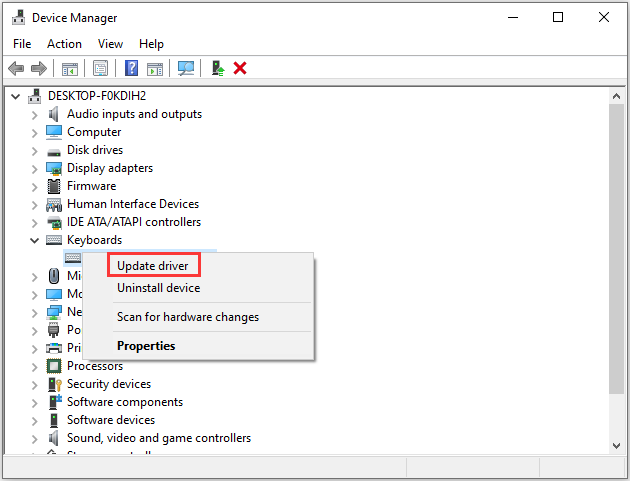This screenshot has width=630, height=481.
Task: Expand the Firmware node
Action: [35, 187]
